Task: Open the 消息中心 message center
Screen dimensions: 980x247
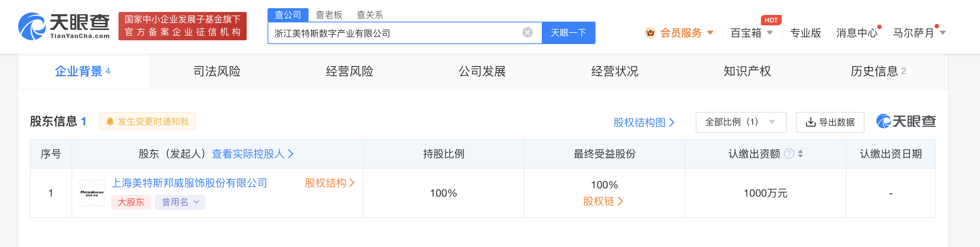Action: click(x=857, y=33)
